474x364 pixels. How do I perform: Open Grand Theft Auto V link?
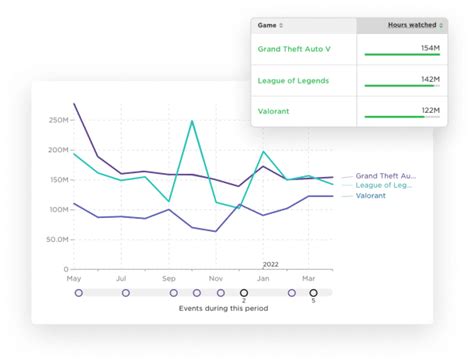coord(294,49)
